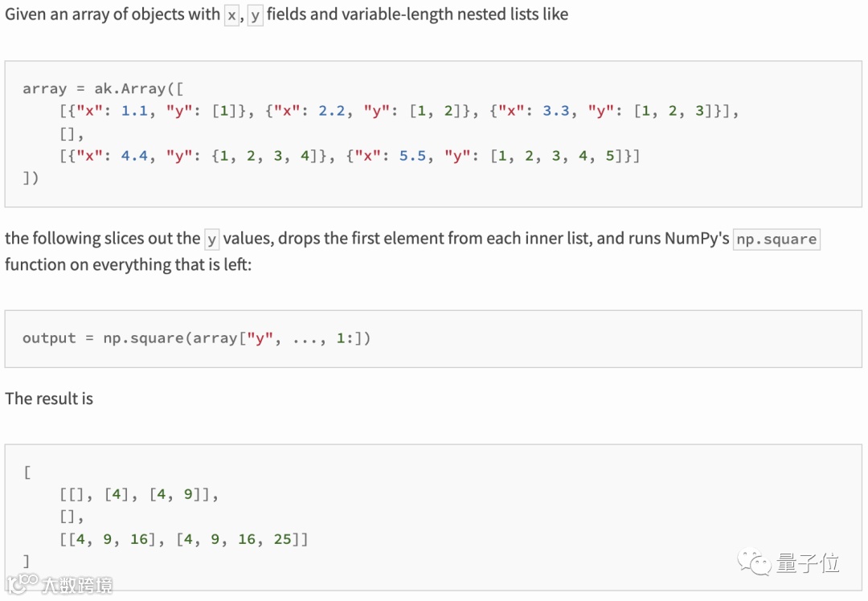Click the closing bracket of the result block

tap(27, 561)
